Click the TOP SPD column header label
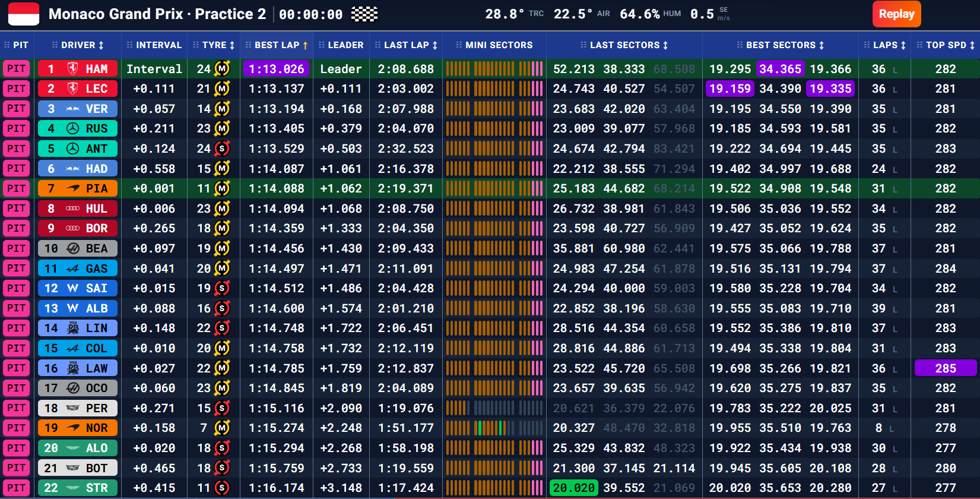The image size is (980, 499). tap(946, 45)
